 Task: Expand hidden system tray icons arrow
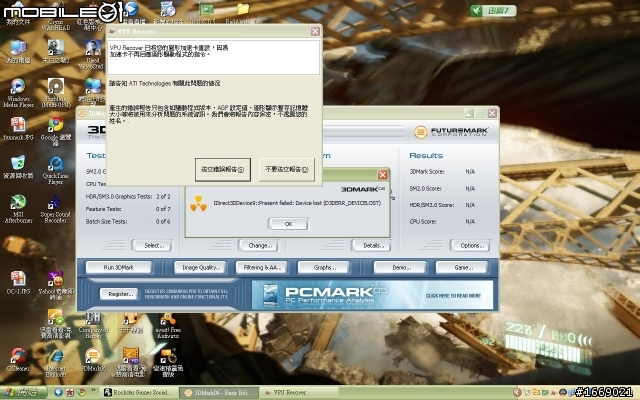[517, 393]
